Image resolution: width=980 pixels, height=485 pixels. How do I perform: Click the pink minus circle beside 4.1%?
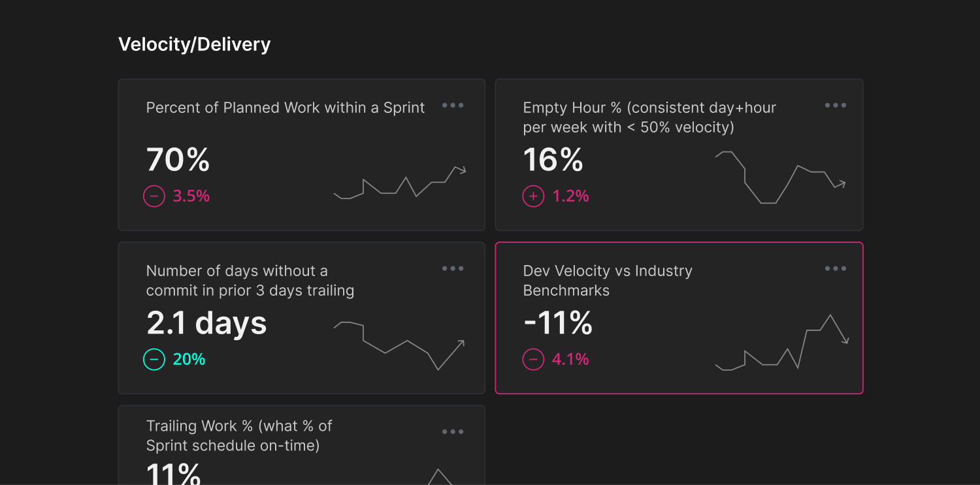[x=533, y=359]
